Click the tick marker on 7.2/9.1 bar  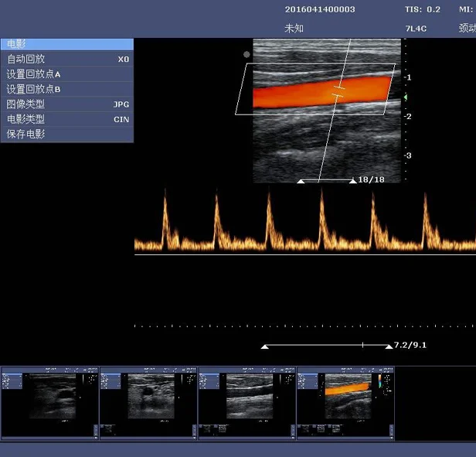(x=362, y=345)
